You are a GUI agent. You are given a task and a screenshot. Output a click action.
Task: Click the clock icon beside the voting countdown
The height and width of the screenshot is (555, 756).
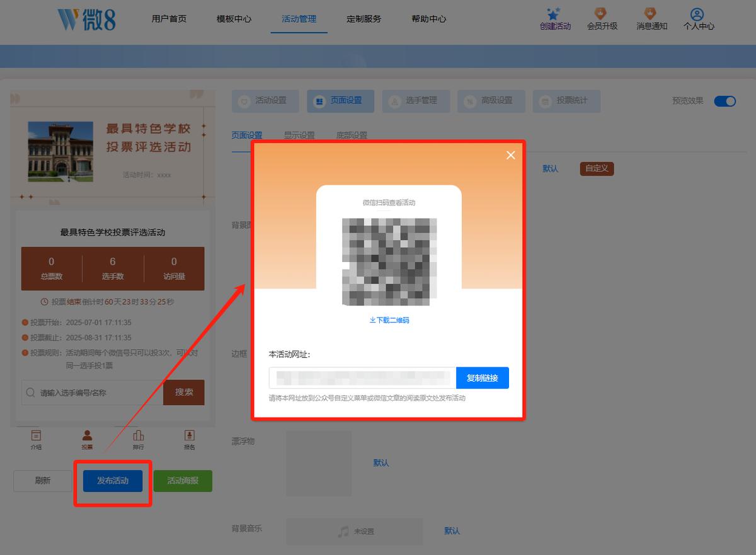coord(45,302)
